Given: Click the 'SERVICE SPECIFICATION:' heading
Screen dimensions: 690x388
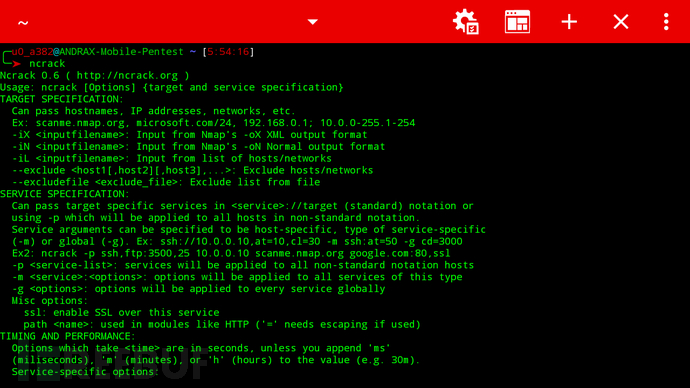Looking at the screenshot, I should (x=65, y=194).
